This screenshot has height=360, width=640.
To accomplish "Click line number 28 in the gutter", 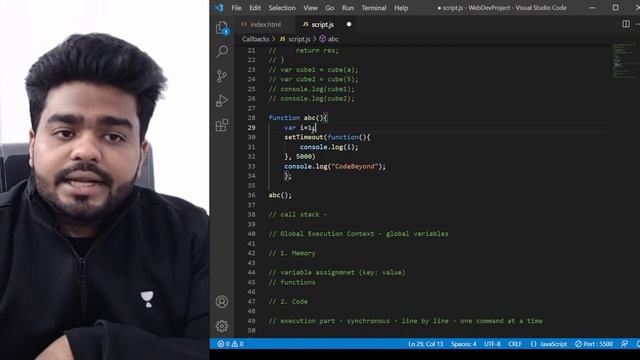I will (251, 118).
